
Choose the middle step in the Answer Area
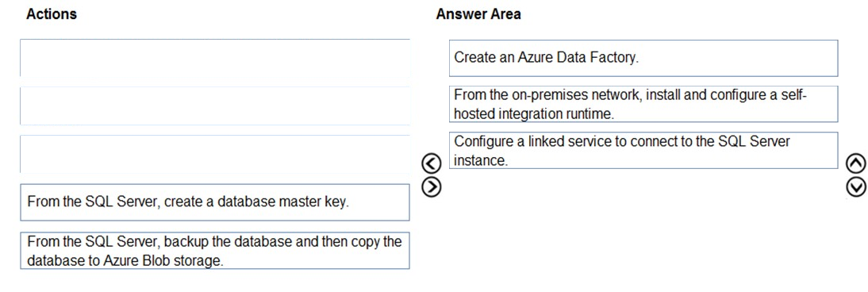click(643, 104)
